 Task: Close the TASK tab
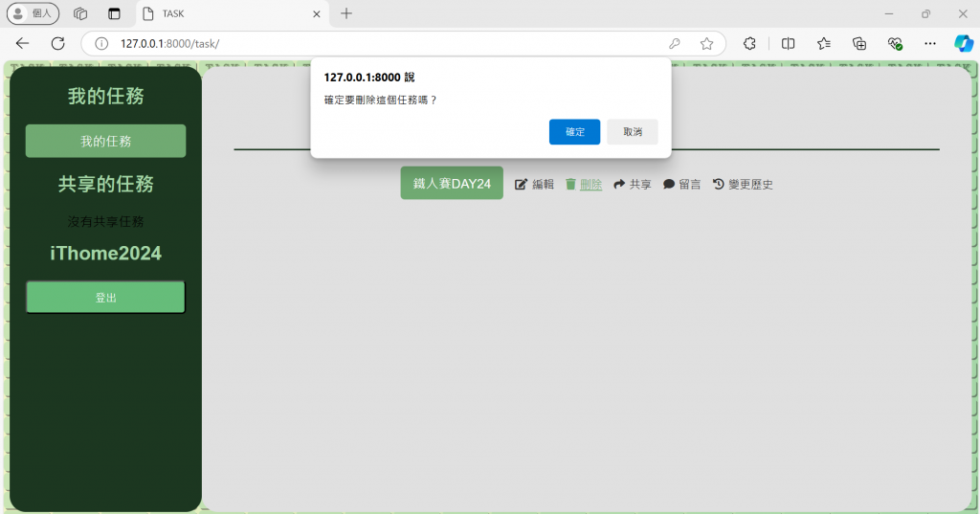pos(316,13)
